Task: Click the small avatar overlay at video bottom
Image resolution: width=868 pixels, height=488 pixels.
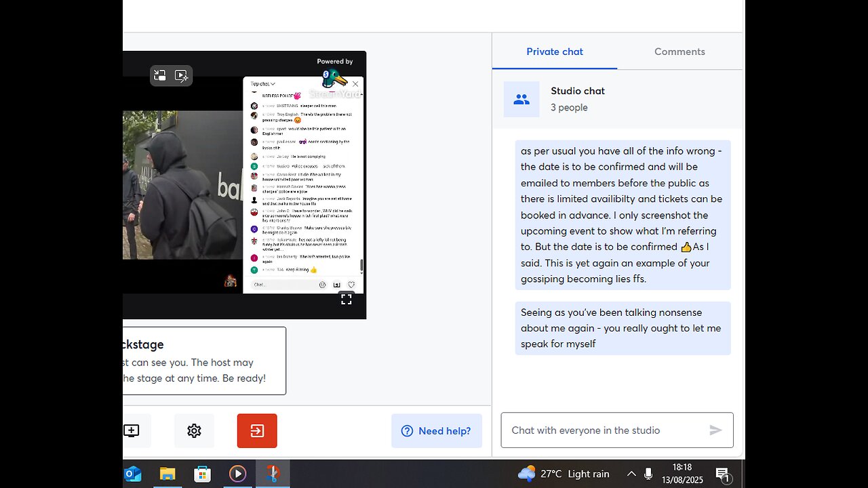Action: (x=231, y=280)
